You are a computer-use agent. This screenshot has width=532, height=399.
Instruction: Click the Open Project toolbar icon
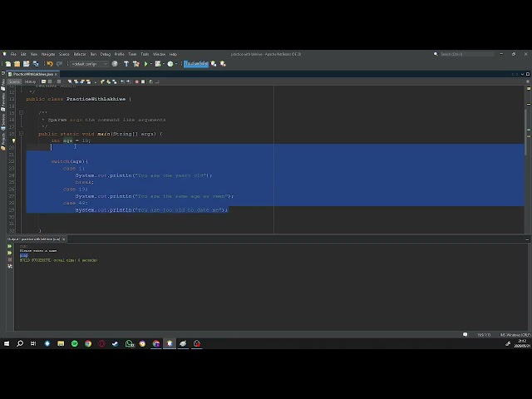26,64
